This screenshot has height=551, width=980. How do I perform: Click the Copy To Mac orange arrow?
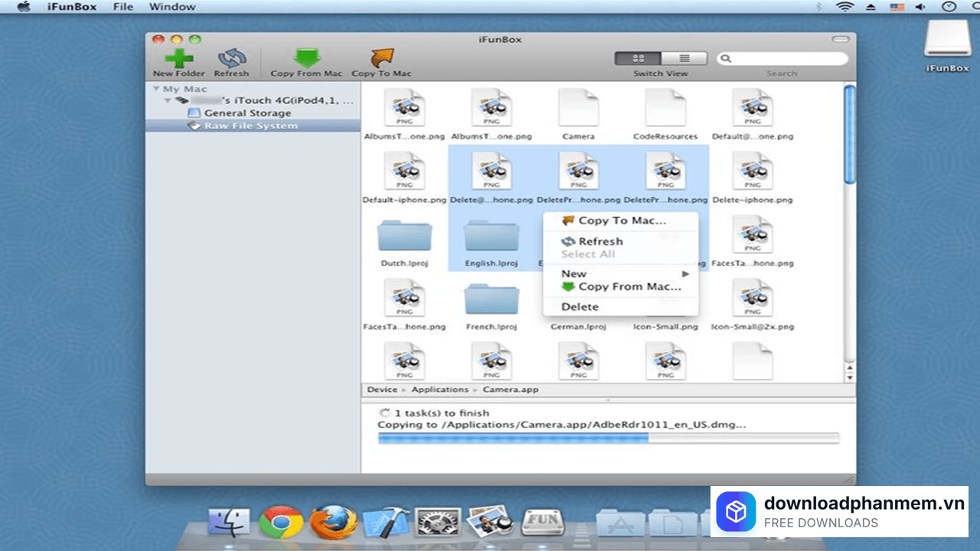point(381,58)
